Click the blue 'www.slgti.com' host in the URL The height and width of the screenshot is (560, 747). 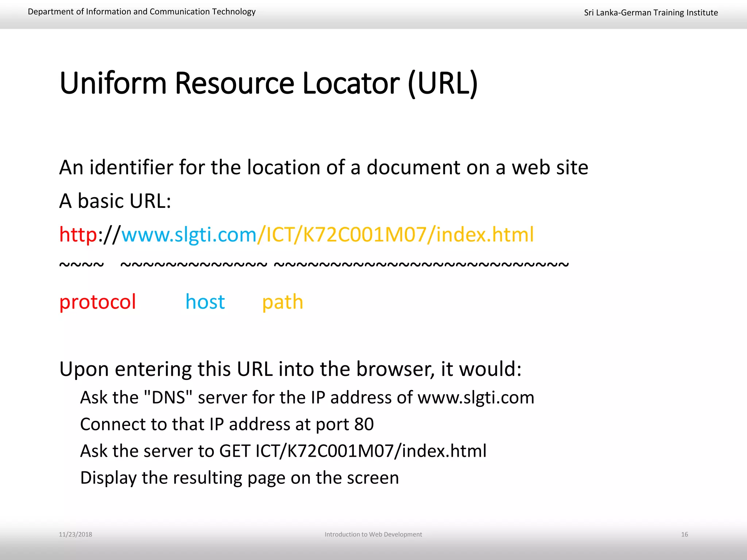click(189, 234)
